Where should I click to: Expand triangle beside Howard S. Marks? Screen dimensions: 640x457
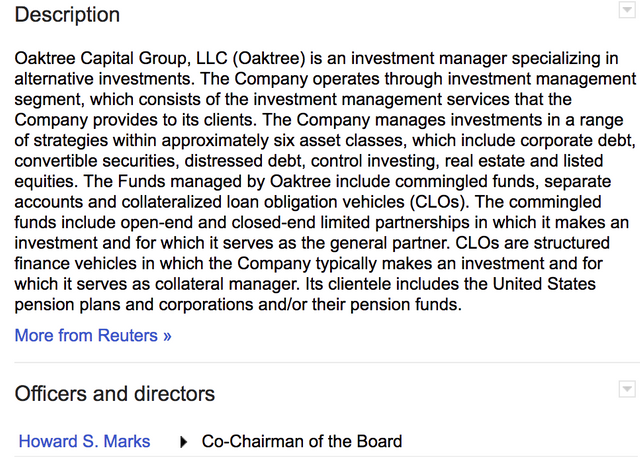coord(183,441)
